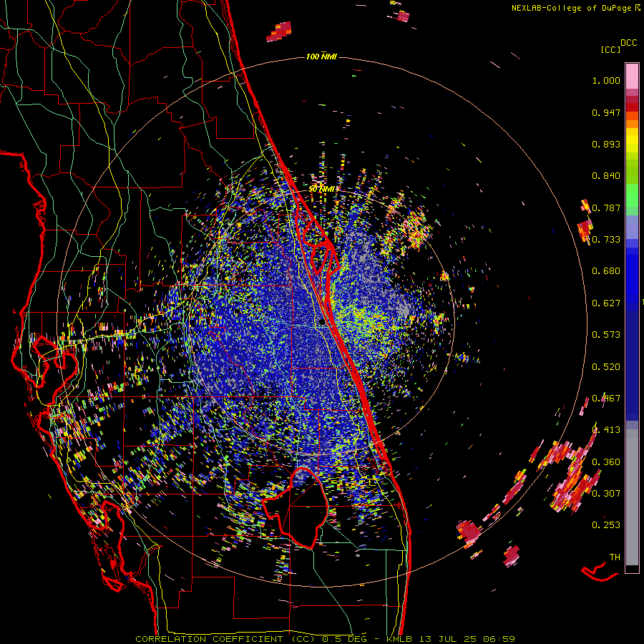Image resolution: width=644 pixels, height=644 pixels.
Task: Click the 1.000 value on the color scale
Action: tap(606, 80)
